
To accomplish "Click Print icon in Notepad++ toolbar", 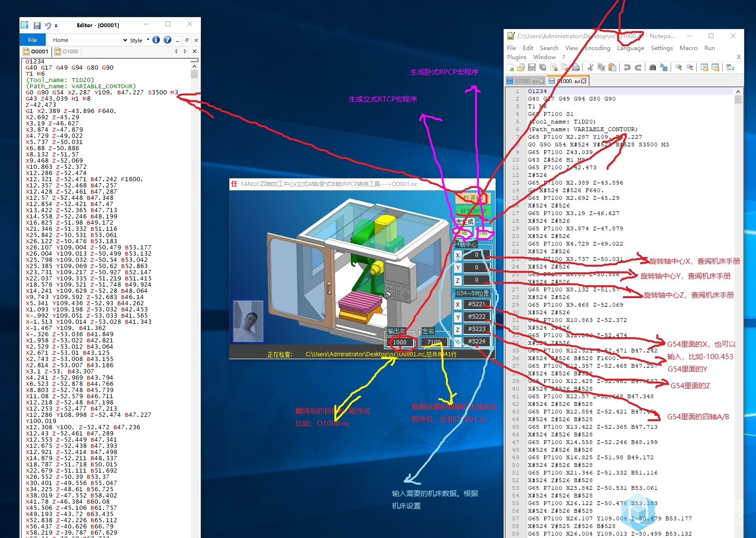I will (576, 68).
